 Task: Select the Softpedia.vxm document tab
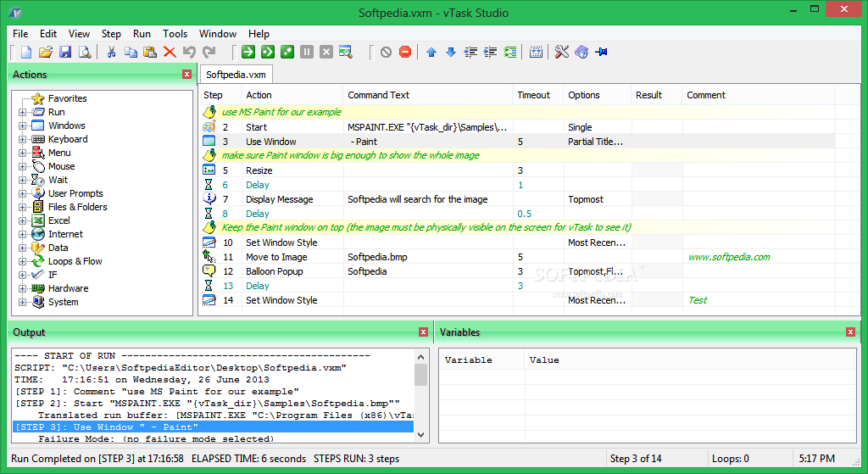pyautogui.click(x=236, y=75)
